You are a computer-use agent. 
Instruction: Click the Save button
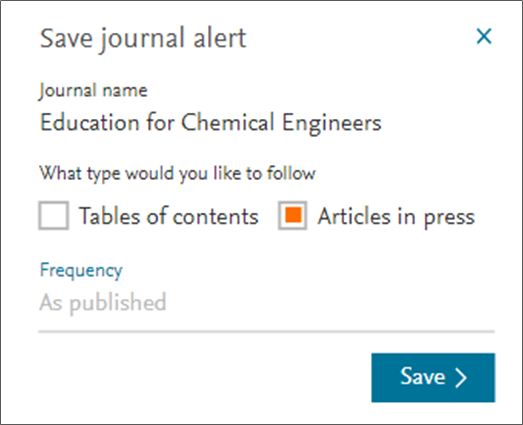433,378
